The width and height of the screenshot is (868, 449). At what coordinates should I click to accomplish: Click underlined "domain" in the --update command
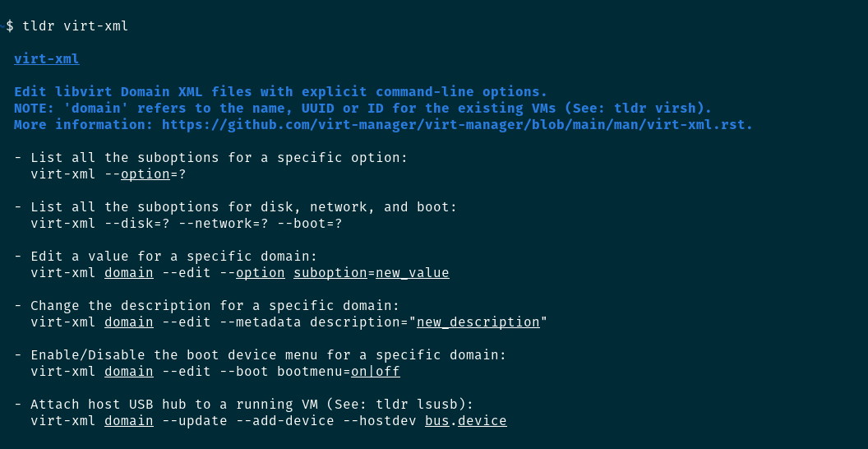pos(128,421)
